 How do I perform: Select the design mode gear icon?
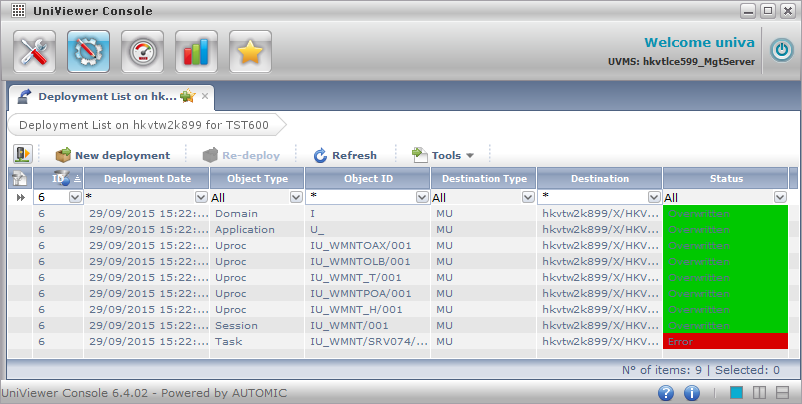(88, 52)
